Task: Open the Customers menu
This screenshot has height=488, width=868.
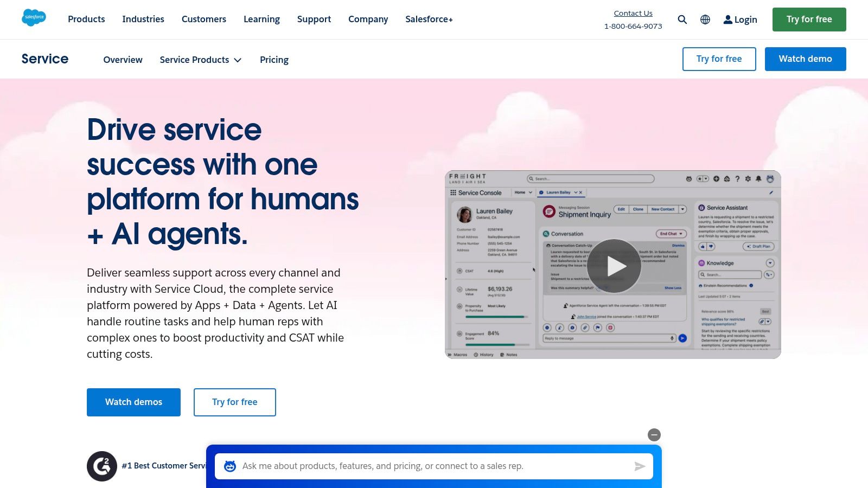Action: 204,19
